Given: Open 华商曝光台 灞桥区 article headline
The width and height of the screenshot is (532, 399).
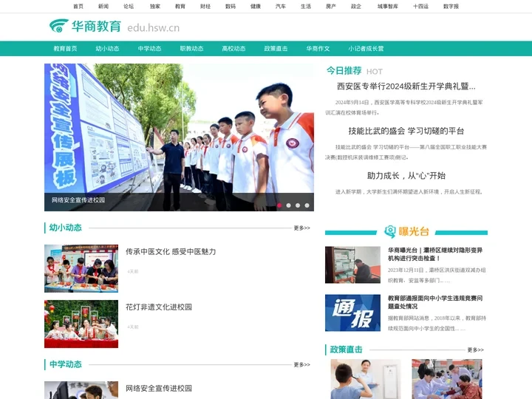Looking at the screenshot, I should 435,254.
